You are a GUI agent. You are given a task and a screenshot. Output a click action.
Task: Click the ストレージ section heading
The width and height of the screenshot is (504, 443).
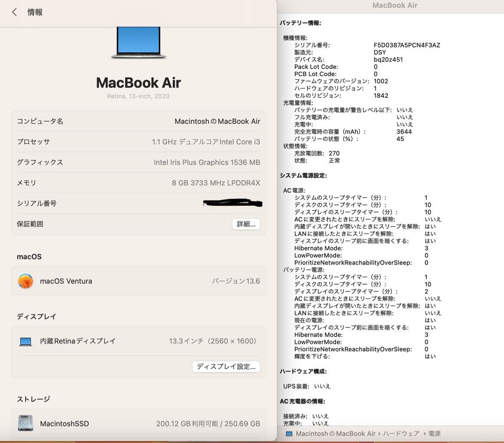33,399
